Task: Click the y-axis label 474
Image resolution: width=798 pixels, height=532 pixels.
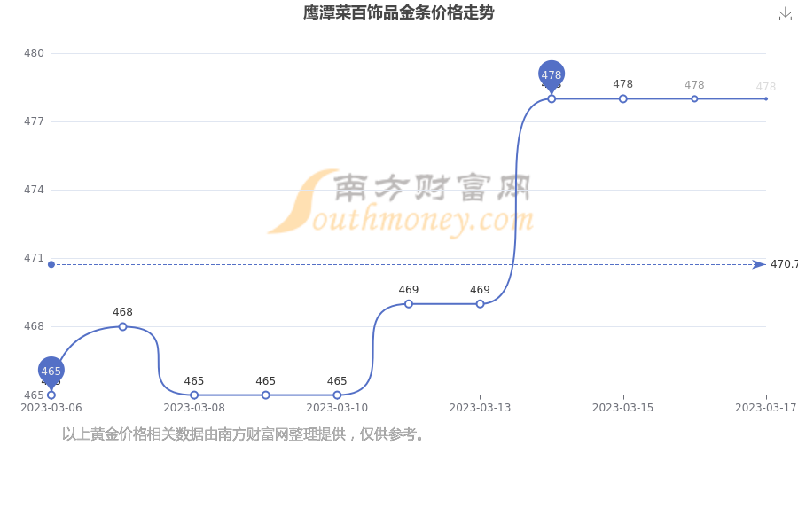Action: coord(34,190)
